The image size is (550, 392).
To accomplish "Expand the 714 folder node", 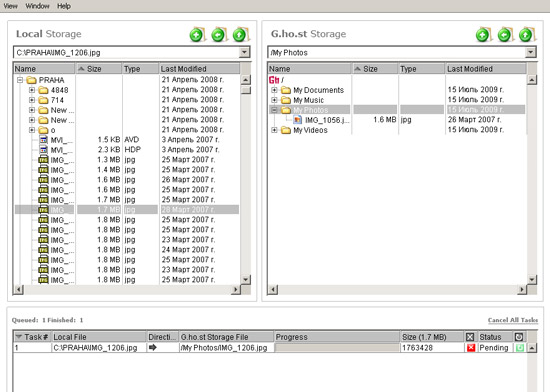I will point(32,100).
